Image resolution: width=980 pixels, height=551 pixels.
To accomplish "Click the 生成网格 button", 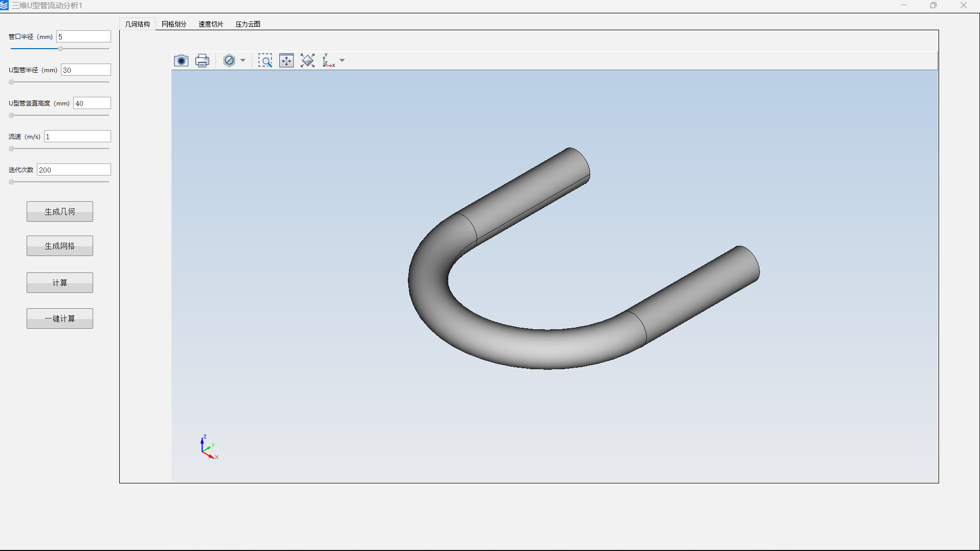I will (60, 246).
